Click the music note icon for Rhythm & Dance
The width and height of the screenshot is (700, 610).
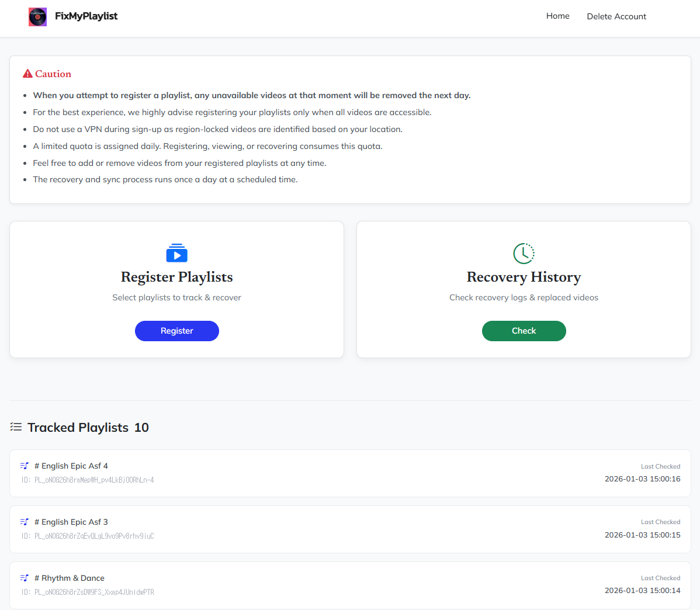(x=24, y=578)
